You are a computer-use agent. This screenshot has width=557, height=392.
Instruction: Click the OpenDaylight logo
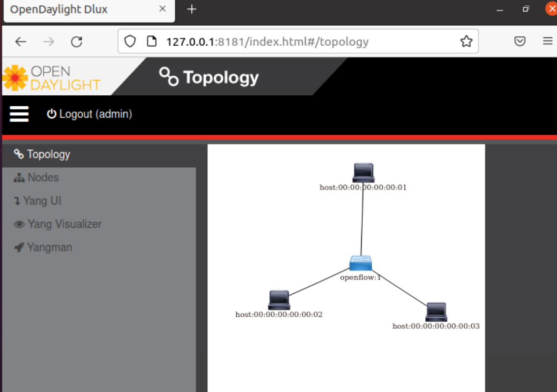pyautogui.click(x=52, y=78)
